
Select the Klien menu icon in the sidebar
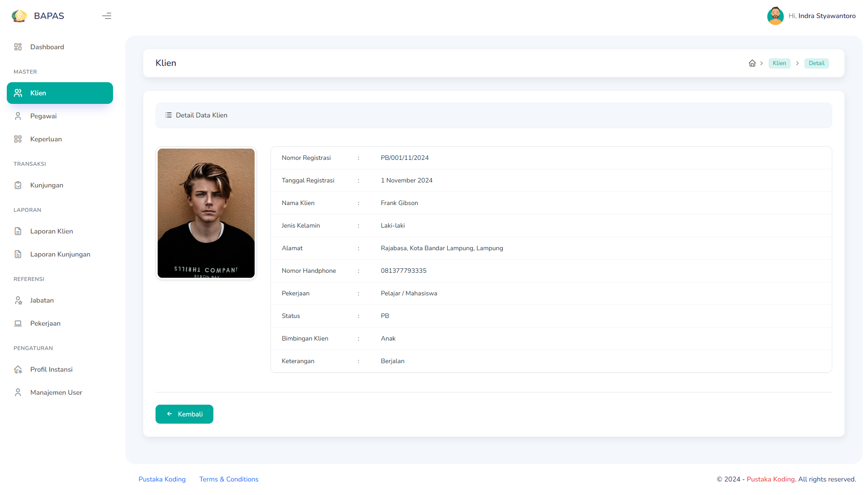[18, 93]
